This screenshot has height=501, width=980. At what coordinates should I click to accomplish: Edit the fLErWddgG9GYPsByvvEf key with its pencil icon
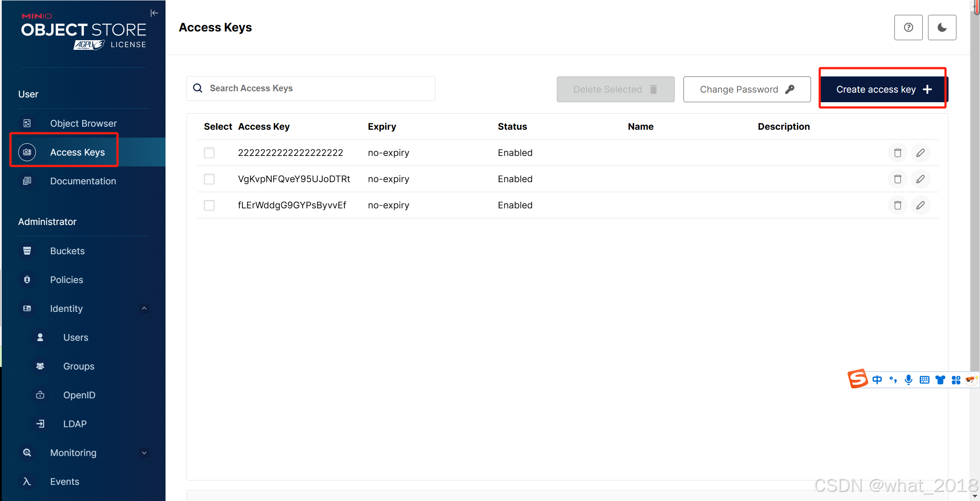click(920, 205)
